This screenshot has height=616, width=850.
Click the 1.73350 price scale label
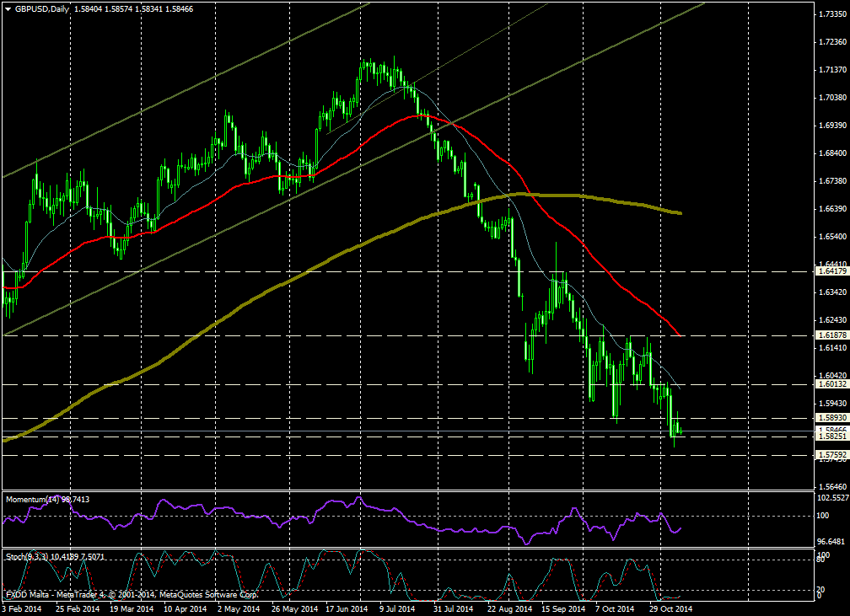(x=832, y=14)
